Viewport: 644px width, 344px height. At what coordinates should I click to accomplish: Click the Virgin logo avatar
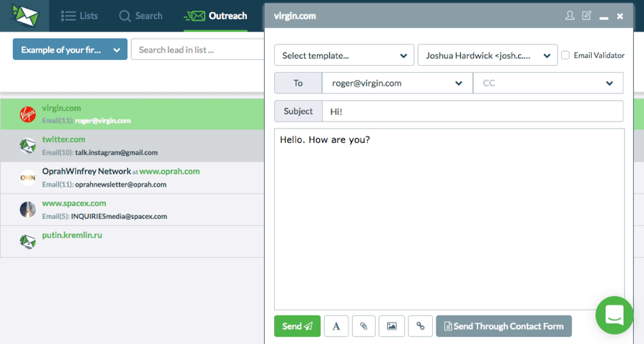(x=27, y=114)
